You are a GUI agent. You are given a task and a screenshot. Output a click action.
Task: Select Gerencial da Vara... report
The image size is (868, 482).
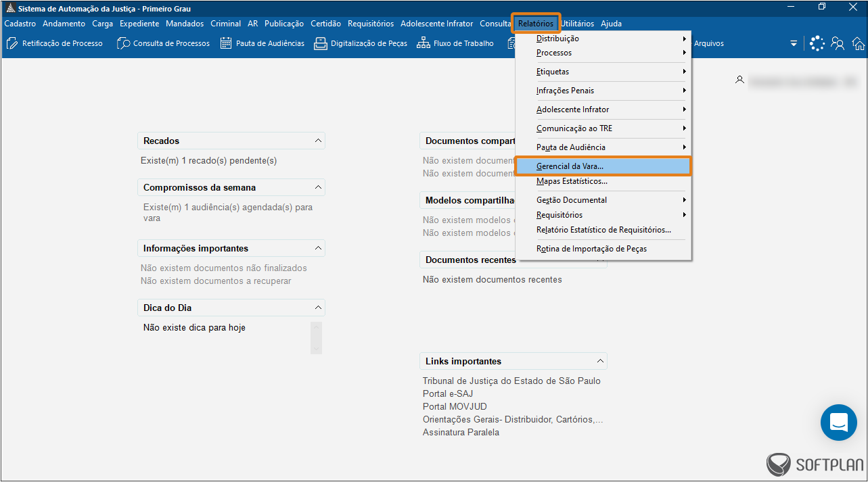point(603,166)
